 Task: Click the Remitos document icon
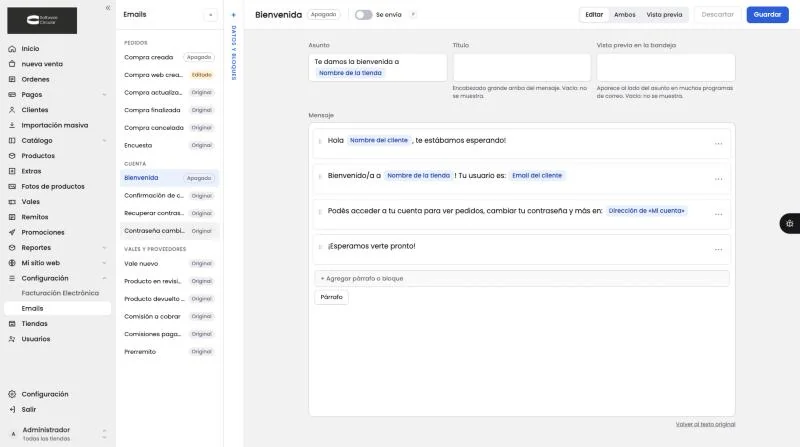coord(12,217)
